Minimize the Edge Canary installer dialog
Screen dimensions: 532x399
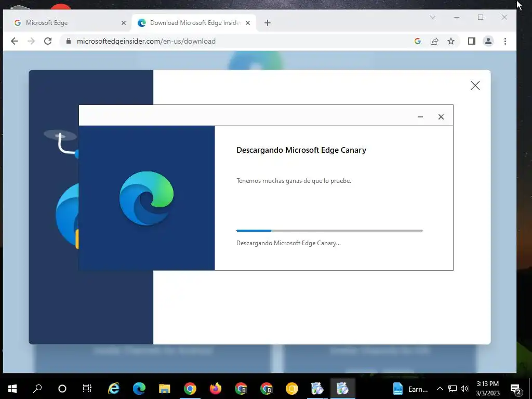click(x=420, y=117)
